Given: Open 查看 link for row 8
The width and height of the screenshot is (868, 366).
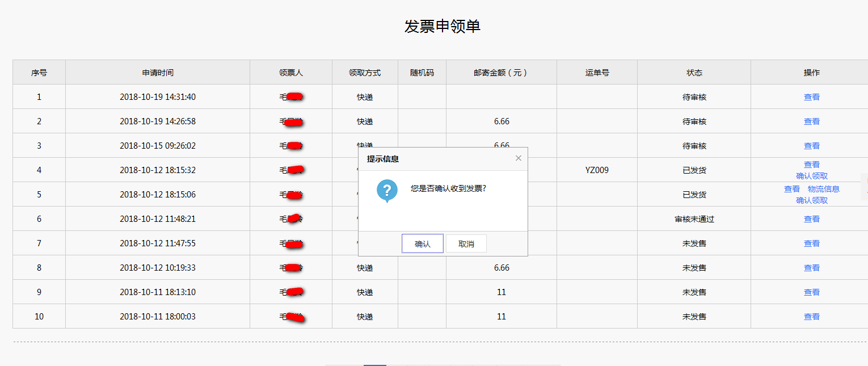Looking at the screenshot, I should (812, 268).
